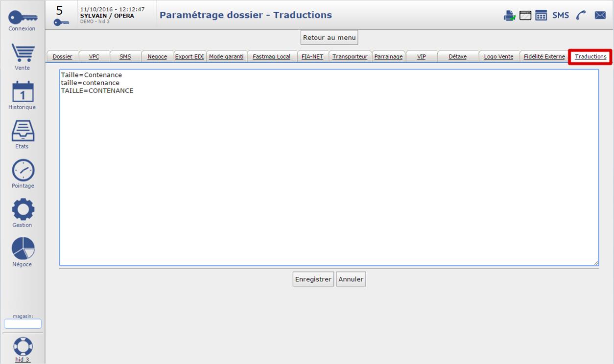
Task: Open the Négoce pie chart icon
Action: pyautogui.click(x=23, y=249)
